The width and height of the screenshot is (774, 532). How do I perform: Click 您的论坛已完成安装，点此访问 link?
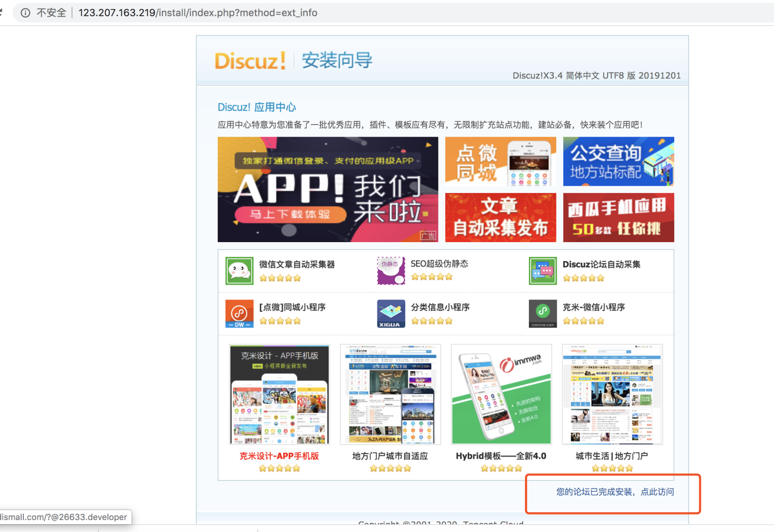pyautogui.click(x=615, y=492)
